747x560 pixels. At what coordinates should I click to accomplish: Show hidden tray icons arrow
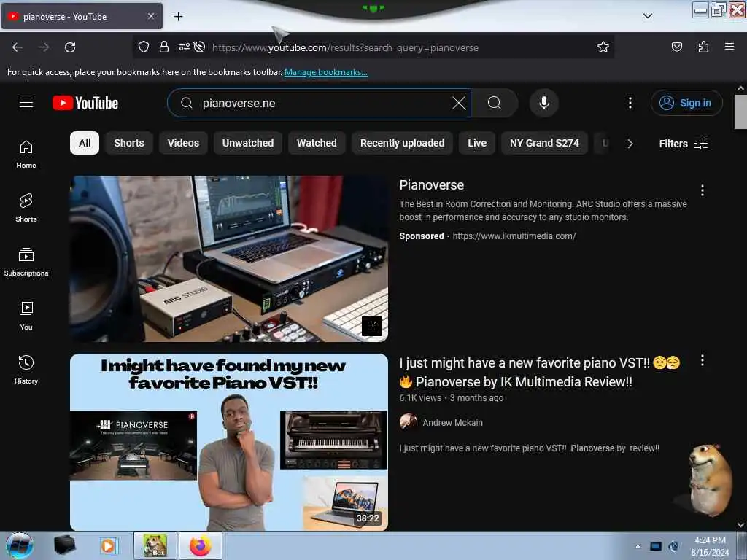[x=638, y=546]
